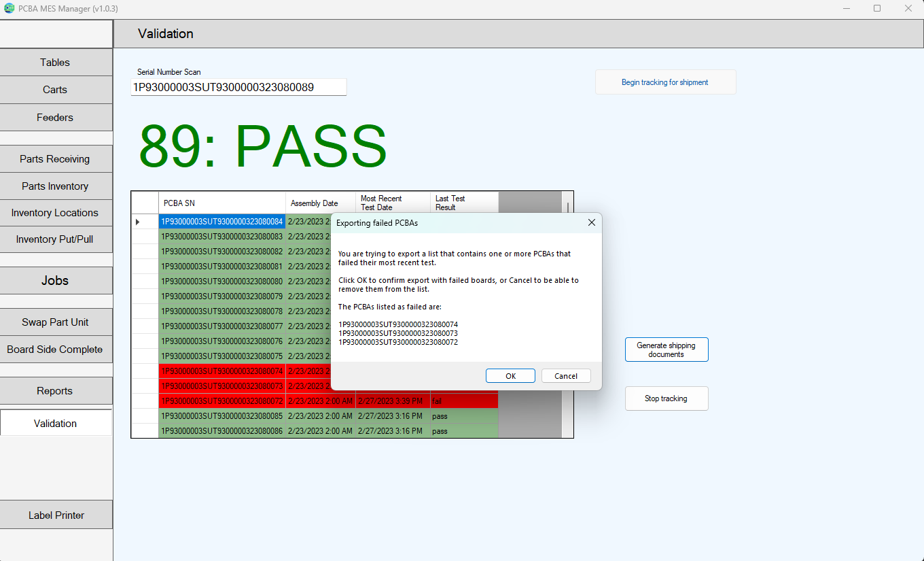924x561 pixels.
Task: Click Generate shipping documents button
Action: tap(666, 350)
